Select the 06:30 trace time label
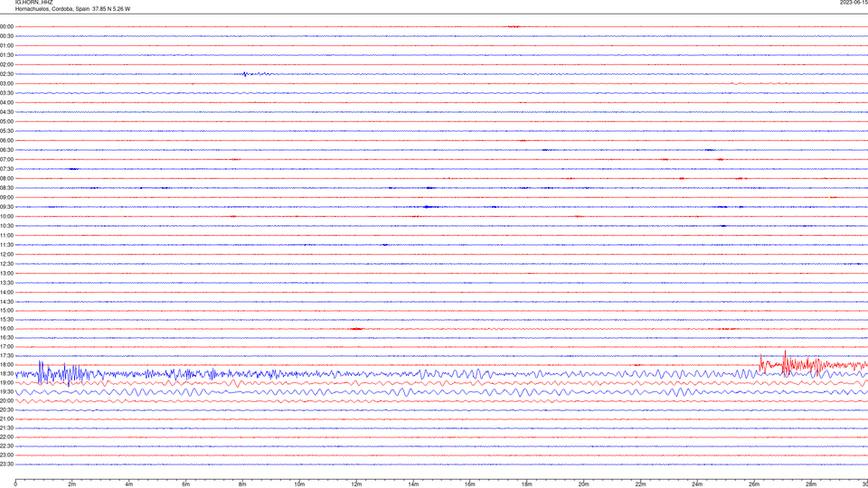The width and height of the screenshot is (868, 488). pos(6,150)
